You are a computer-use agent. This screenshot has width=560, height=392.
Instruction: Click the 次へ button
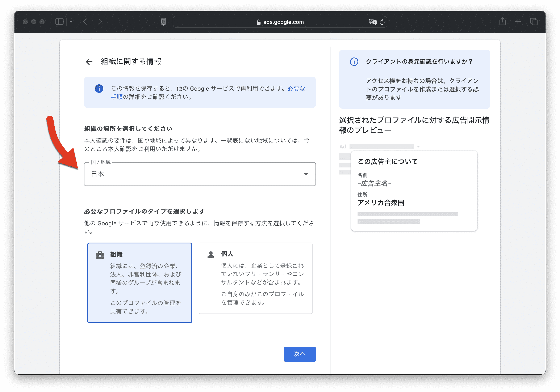[x=300, y=354]
